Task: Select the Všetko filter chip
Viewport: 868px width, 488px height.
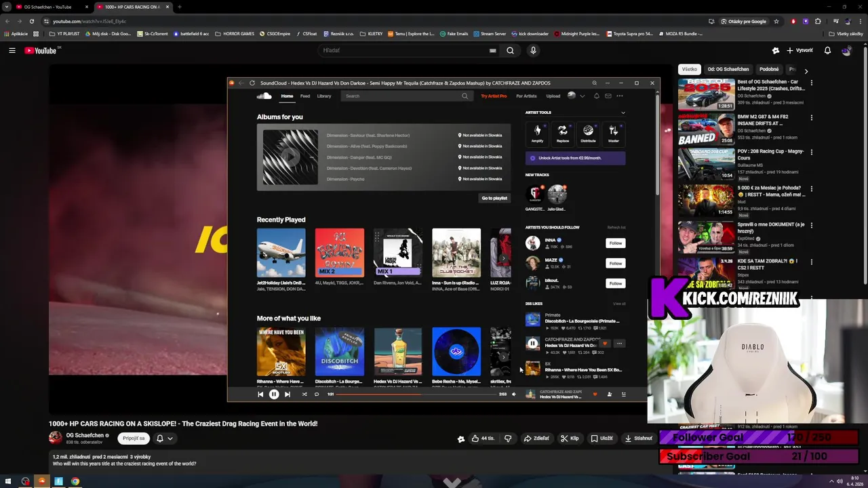Action: [690, 69]
